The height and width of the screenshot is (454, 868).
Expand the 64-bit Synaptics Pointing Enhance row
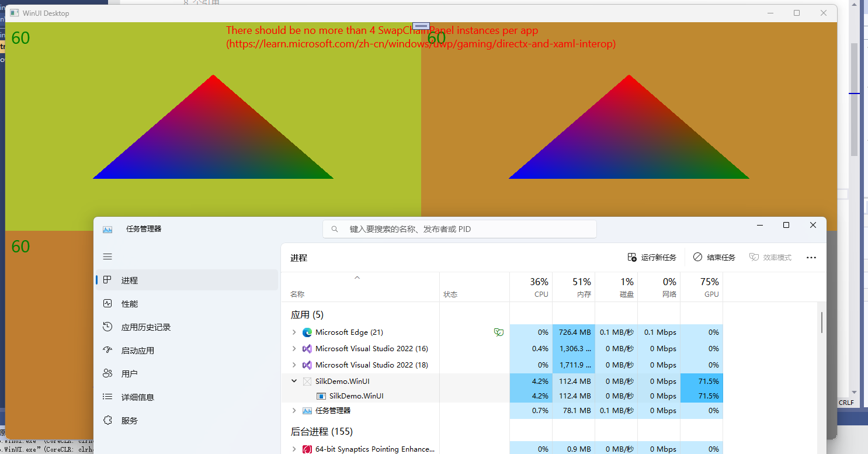point(294,449)
